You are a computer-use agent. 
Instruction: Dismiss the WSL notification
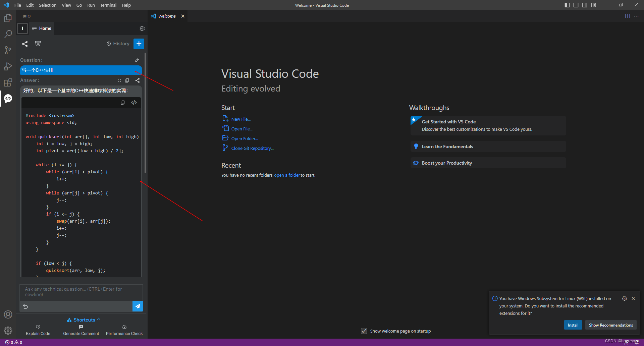pos(633,298)
